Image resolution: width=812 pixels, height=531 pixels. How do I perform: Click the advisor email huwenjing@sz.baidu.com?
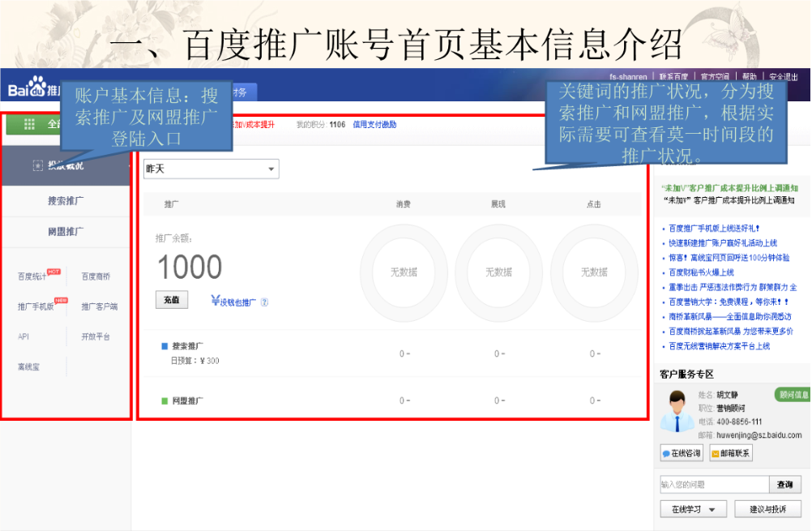759,435
